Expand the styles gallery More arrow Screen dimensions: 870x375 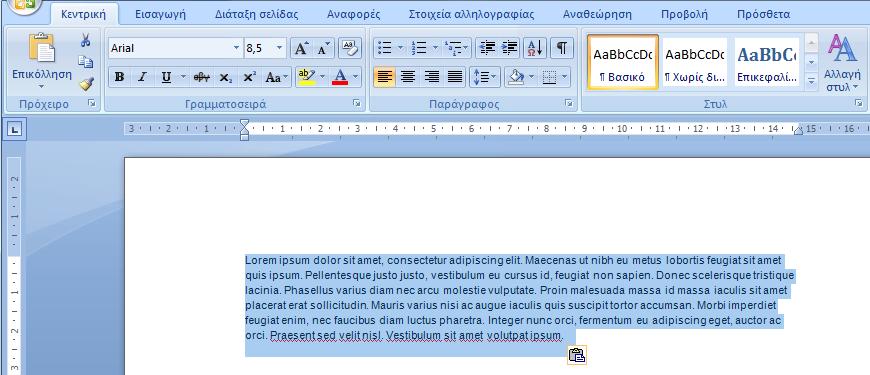pos(812,81)
